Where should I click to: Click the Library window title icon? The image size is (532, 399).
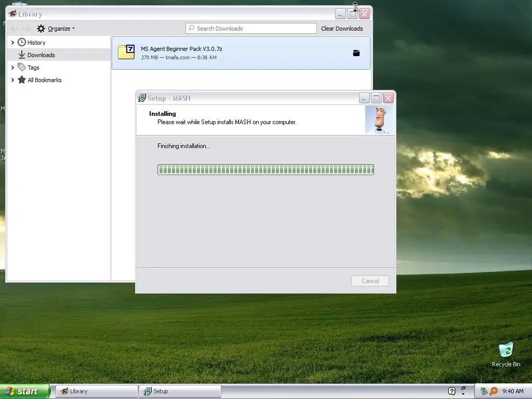click(x=12, y=14)
